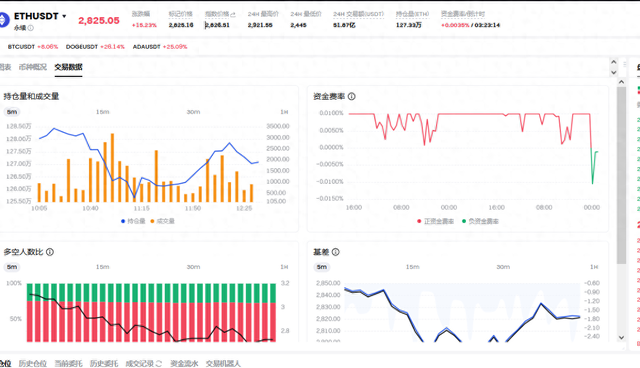Click the 24H 交易额(USDT) label
Viewport: 640px width, 368px height.
coord(359,14)
